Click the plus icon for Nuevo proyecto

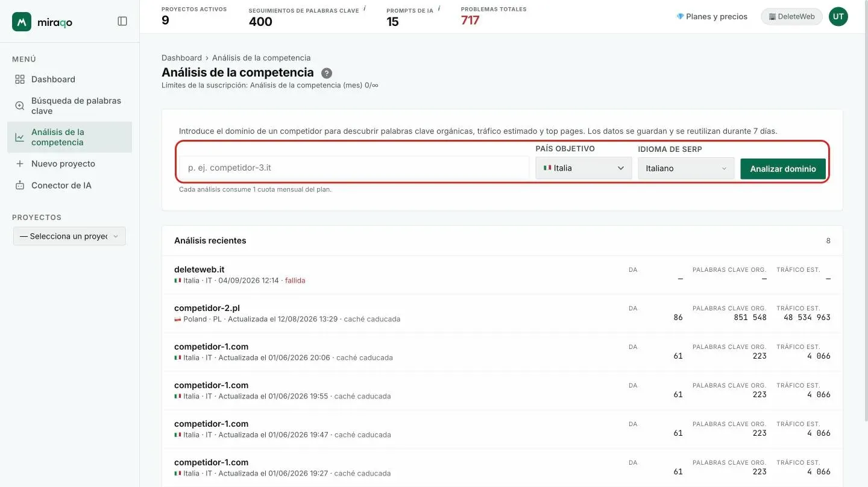click(20, 164)
